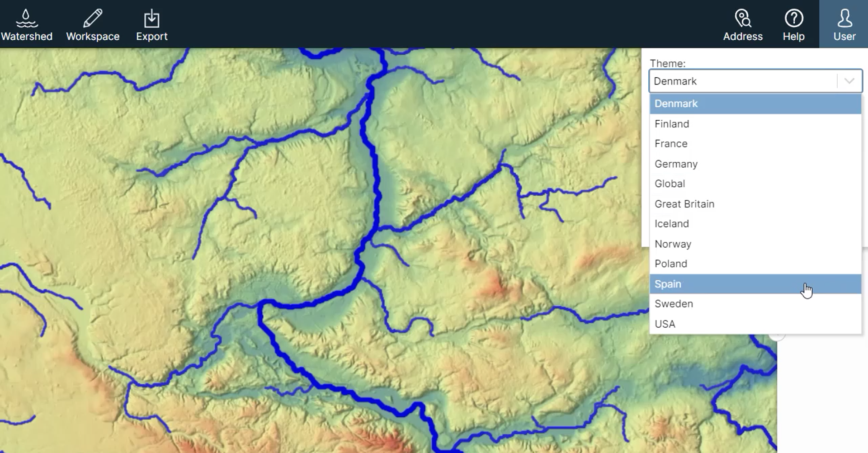Collapse the Theme dropdown using its chevron arrow
868x453 pixels.
click(849, 81)
